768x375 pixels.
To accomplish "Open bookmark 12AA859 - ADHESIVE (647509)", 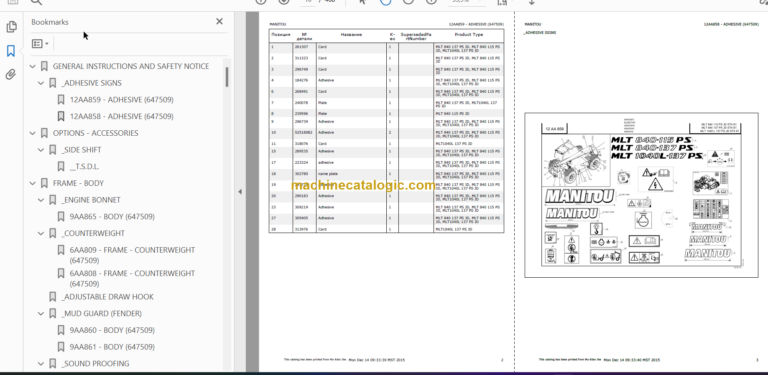I will (121, 100).
